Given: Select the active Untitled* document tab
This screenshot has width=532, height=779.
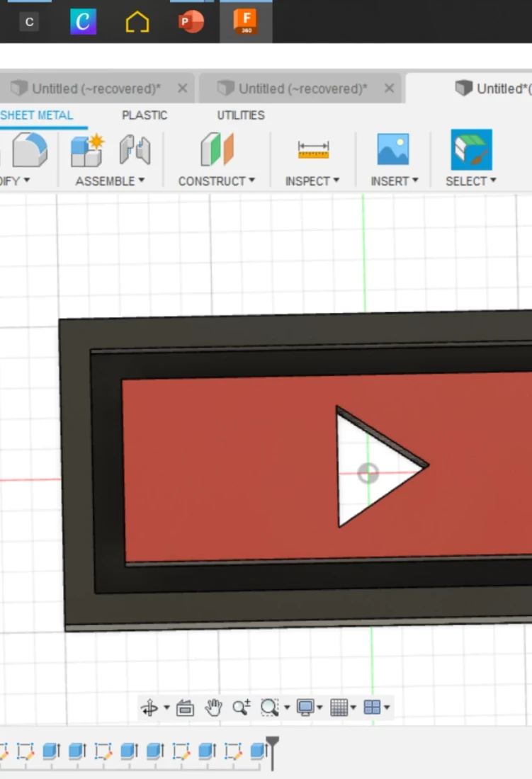Looking at the screenshot, I should pyautogui.click(x=492, y=89).
